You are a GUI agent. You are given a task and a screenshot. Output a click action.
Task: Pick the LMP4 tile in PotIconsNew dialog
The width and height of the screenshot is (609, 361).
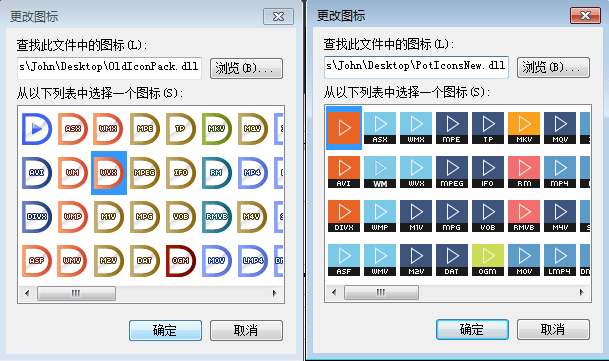click(x=560, y=260)
